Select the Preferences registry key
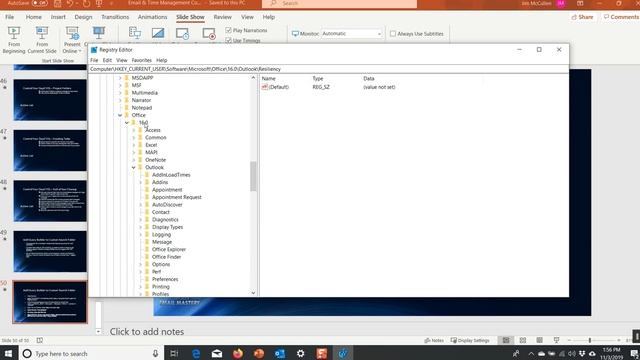The image size is (640, 360). click(165, 279)
